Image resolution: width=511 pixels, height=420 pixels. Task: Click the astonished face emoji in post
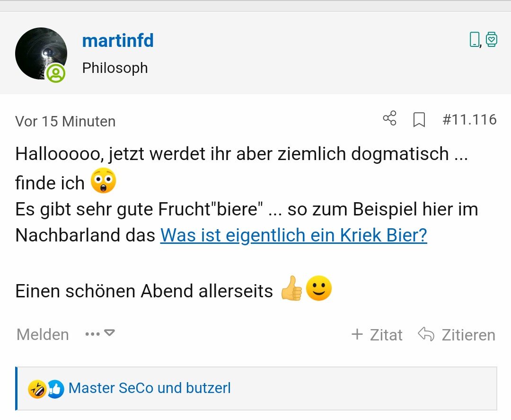(103, 182)
